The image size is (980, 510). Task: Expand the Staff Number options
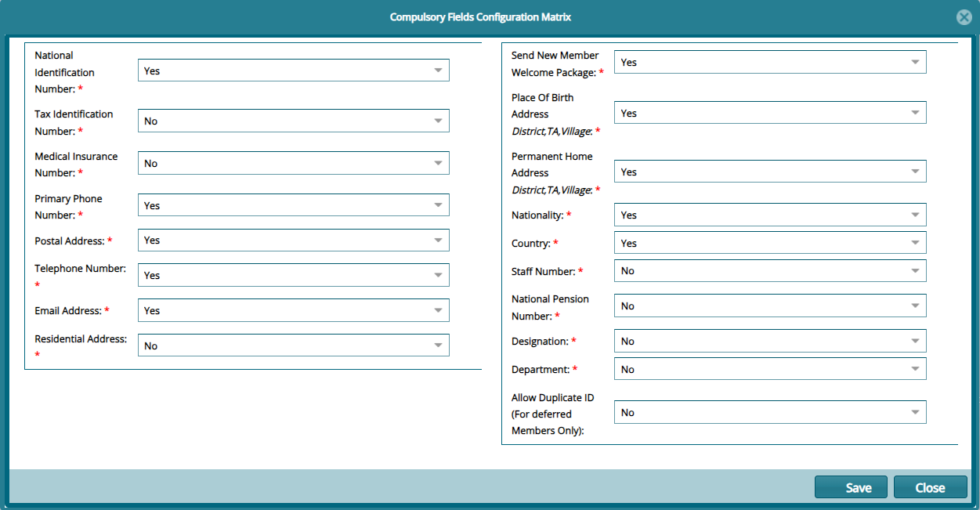[913, 270]
